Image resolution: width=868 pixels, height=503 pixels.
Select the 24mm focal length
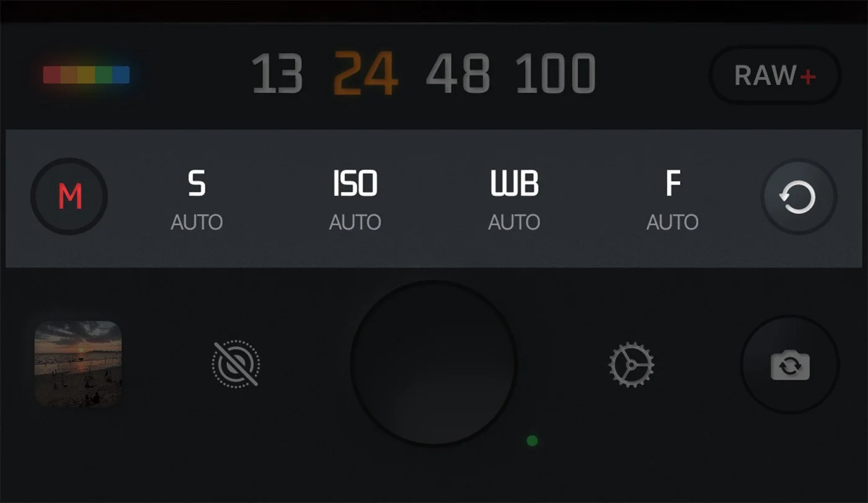[x=365, y=74]
